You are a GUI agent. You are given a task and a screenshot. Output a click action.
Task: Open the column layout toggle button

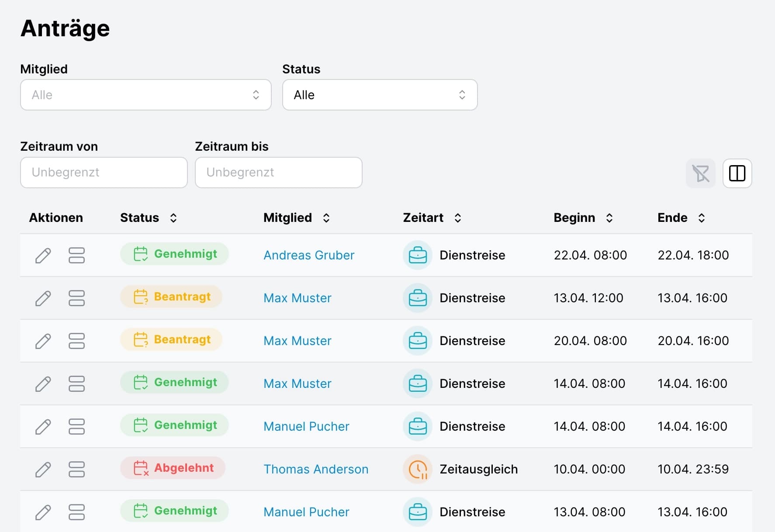click(737, 173)
